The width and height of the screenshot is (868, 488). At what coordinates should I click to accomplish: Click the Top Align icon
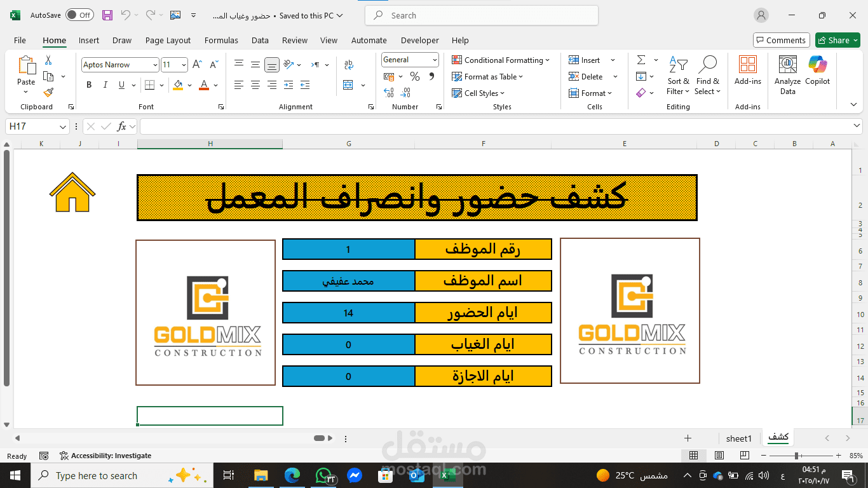239,64
